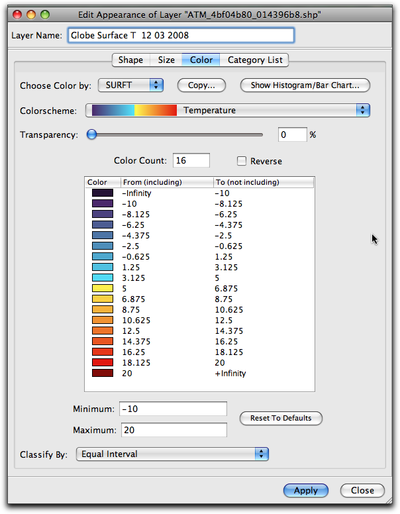
Task: Click the To value '-4.375'
Action: click(x=229, y=225)
